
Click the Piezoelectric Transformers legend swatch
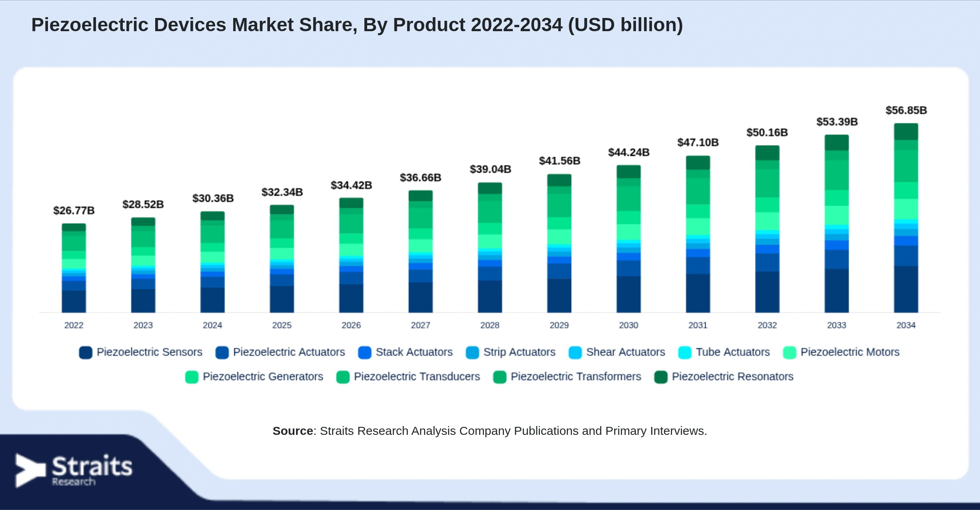[500, 377]
